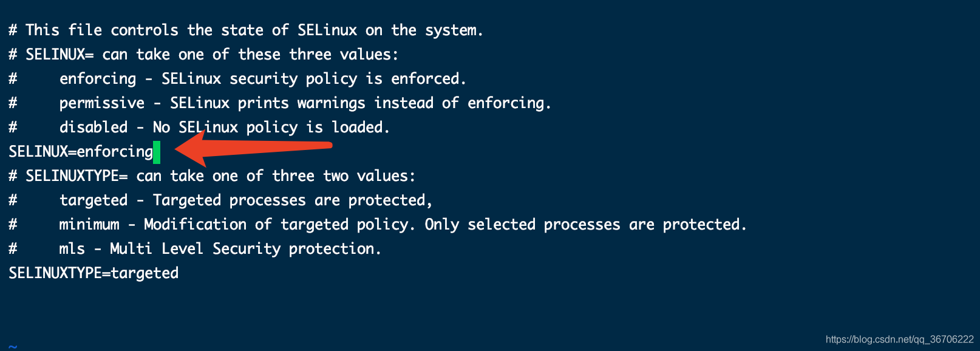
Task: Click the word 'protected.' at end of minimum line
Action: coord(704,225)
